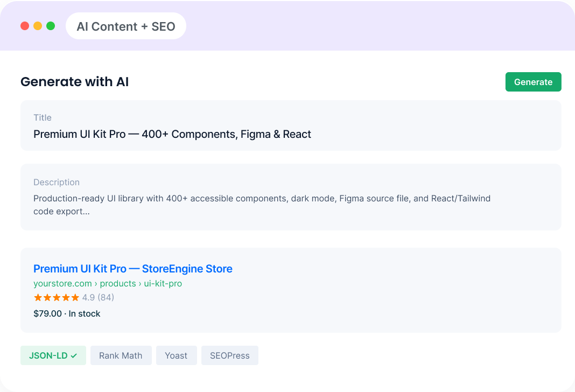The height and width of the screenshot is (392, 575).
Task: Click the yourstore.com › products › ui-kit-pro URL
Action: tap(108, 283)
